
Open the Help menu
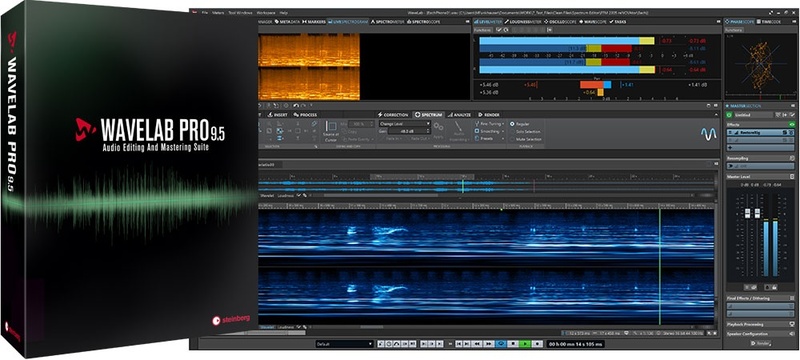pyautogui.click(x=284, y=13)
